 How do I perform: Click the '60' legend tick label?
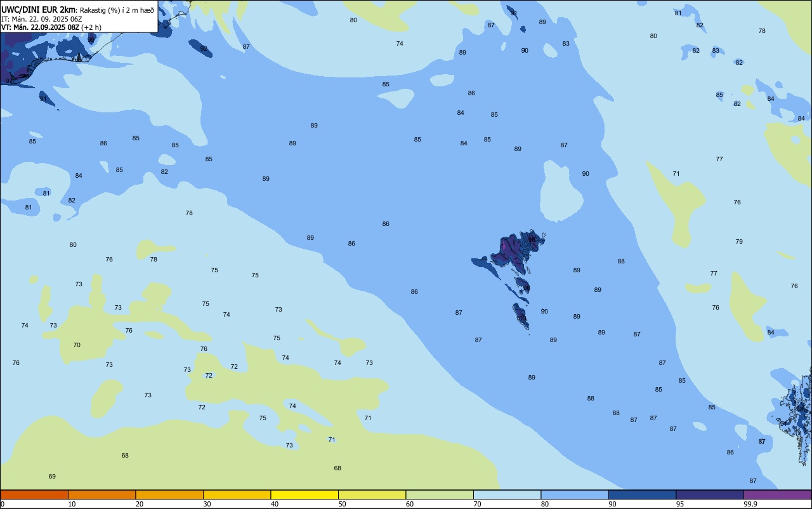click(410, 504)
